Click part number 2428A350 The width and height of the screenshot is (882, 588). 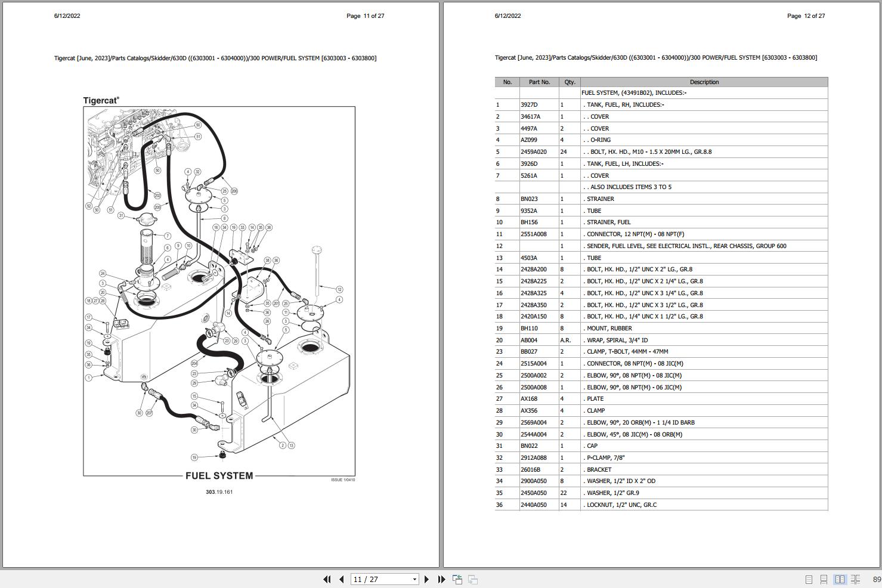click(x=534, y=305)
